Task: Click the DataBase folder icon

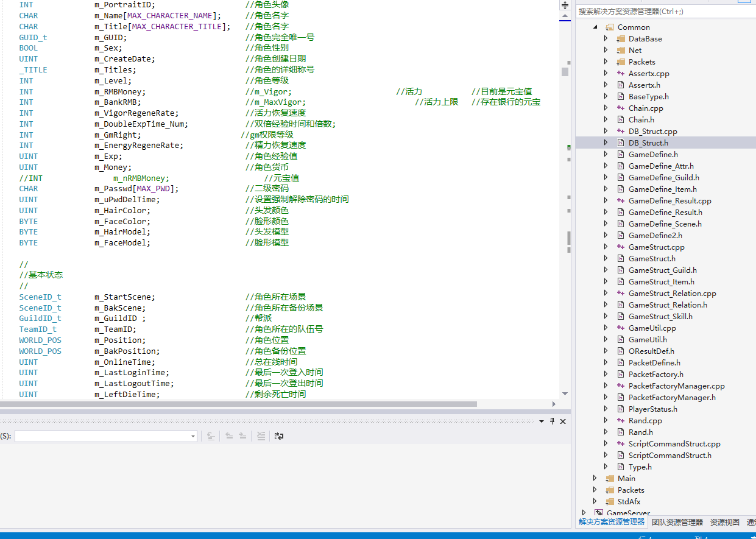Action: (621, 38)
